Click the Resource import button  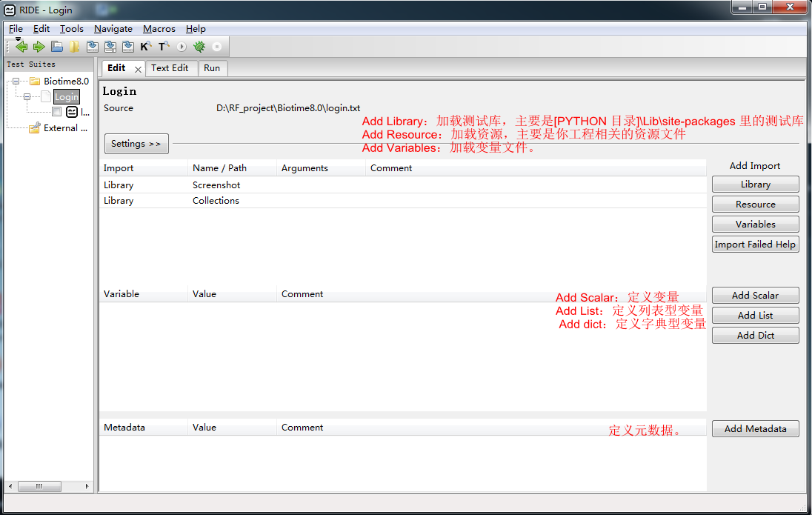point(755,204)
